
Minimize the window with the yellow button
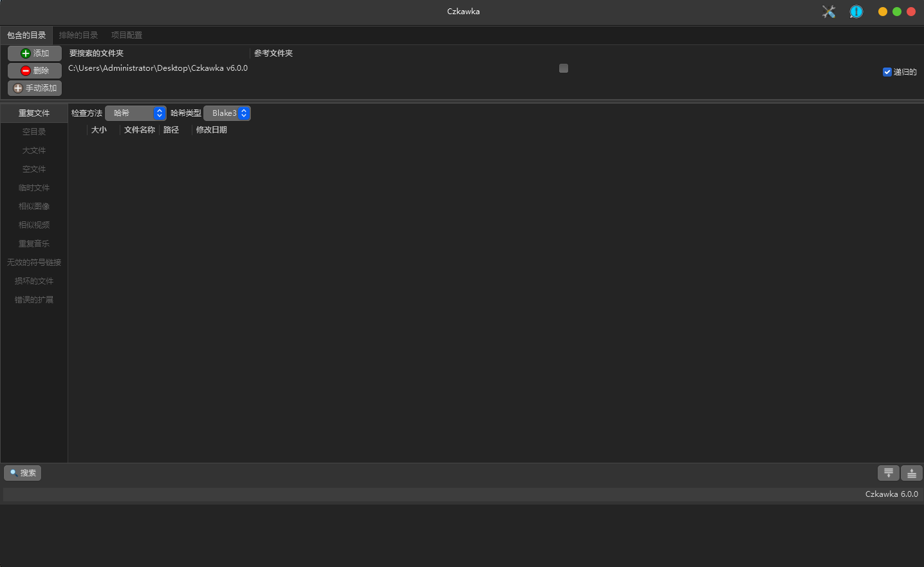point(883,12)
